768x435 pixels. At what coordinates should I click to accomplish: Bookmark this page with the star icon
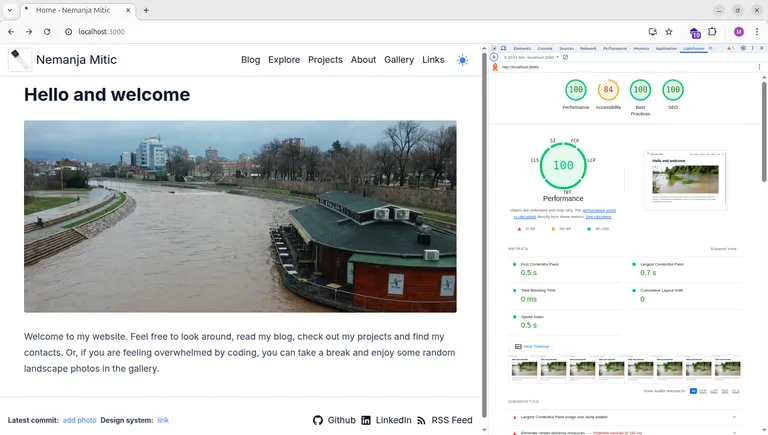pos(669,32)
